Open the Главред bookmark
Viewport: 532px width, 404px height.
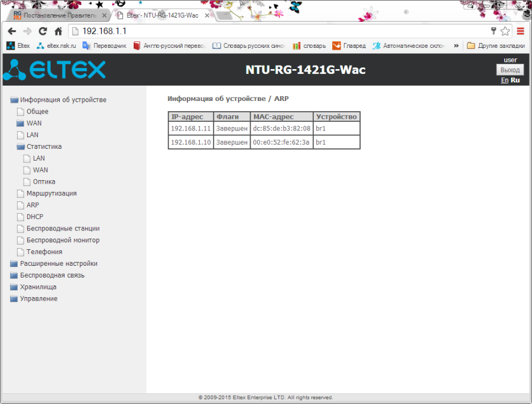click(349, 45)
